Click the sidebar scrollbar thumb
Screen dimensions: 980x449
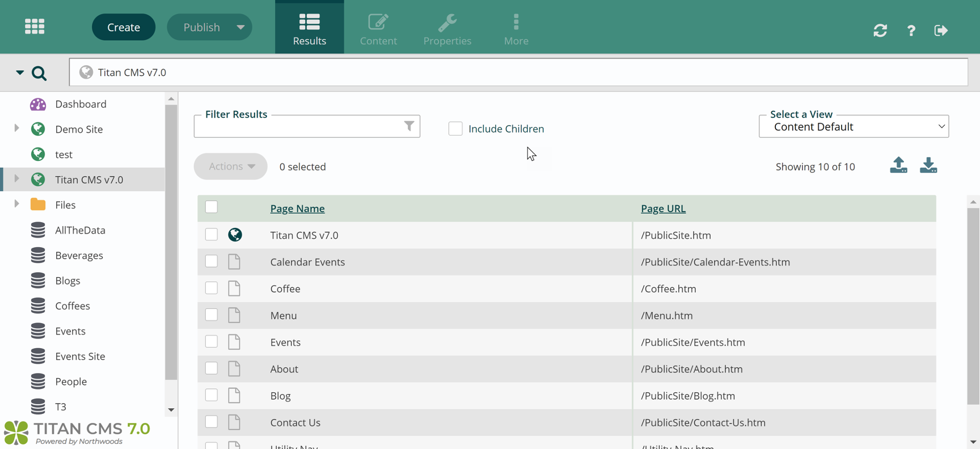click(171, 242)
